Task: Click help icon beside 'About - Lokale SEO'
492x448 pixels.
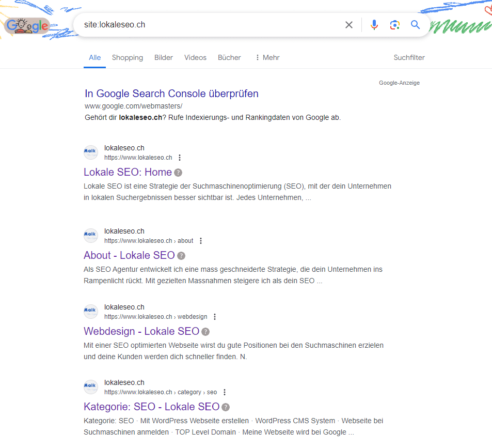Action: point(181,256)
